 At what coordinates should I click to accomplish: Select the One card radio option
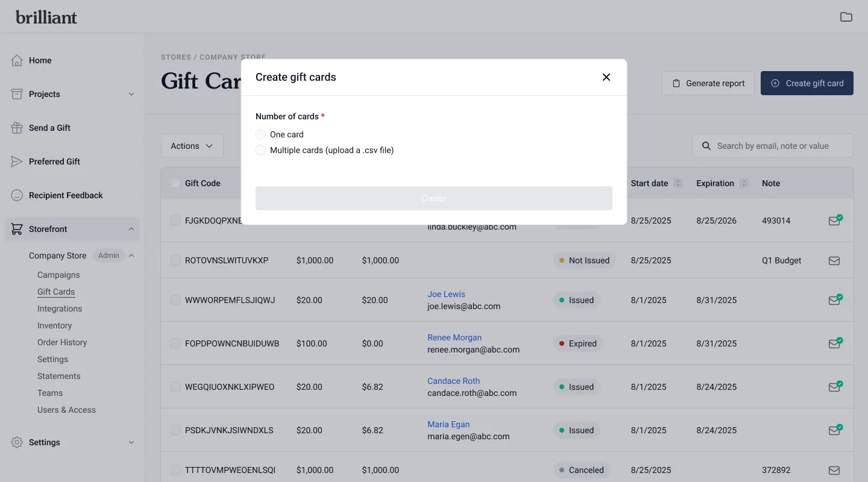(x=260, y=134)
